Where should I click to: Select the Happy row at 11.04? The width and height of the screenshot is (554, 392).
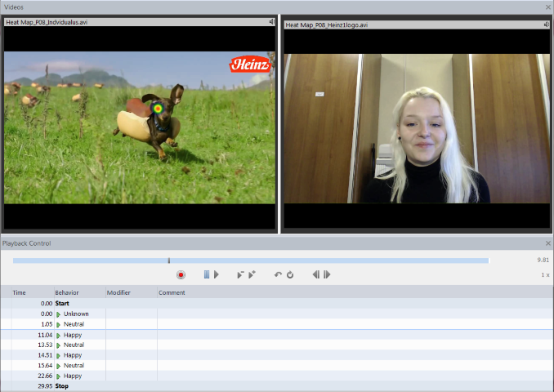pyautogui.click(x=277, y=335)
